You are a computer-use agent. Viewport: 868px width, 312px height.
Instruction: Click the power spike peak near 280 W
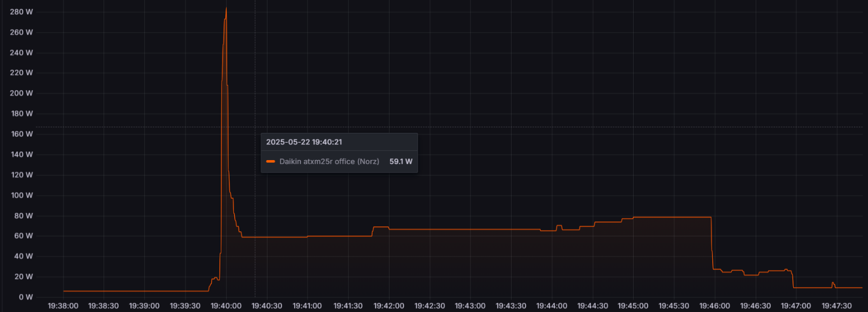pos(226,8)
